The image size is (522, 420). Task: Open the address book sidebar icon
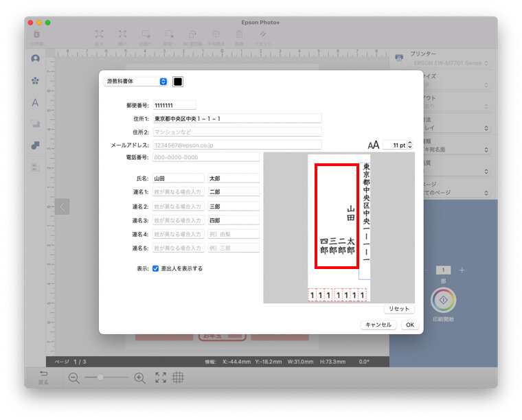click(35, 59)
